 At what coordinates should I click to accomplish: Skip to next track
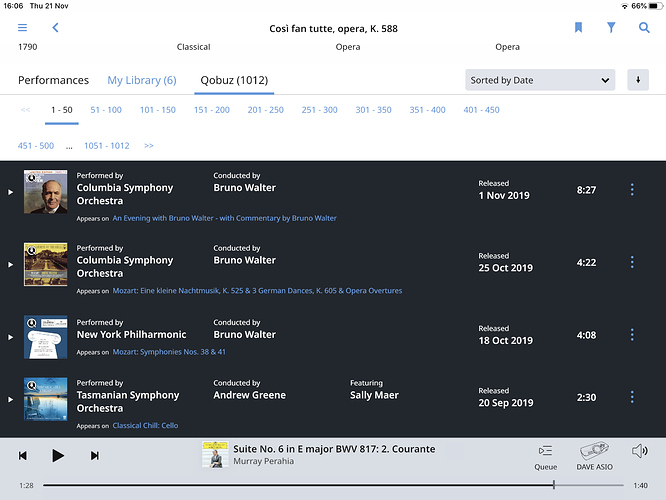point(95,456)
